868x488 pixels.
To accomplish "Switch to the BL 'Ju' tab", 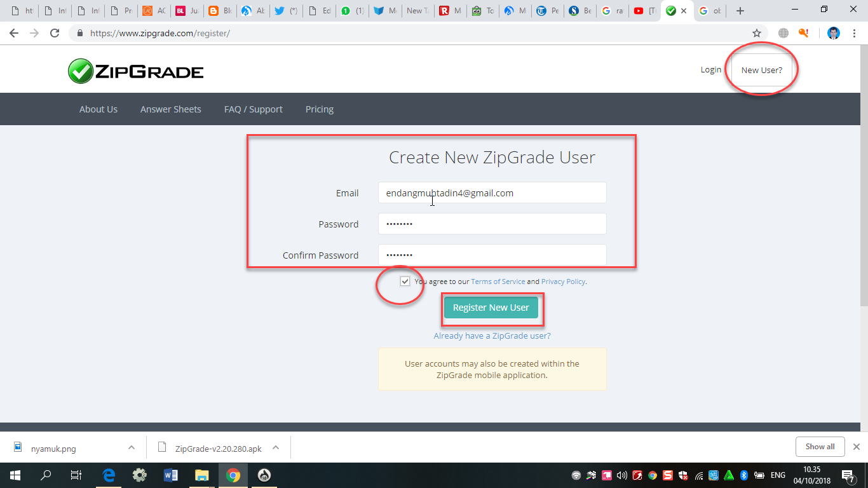I will (186, 11).
